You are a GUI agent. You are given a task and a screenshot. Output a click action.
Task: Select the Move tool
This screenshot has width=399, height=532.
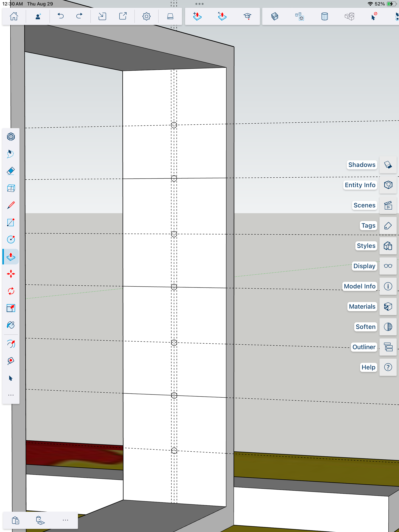click(11, 274)
